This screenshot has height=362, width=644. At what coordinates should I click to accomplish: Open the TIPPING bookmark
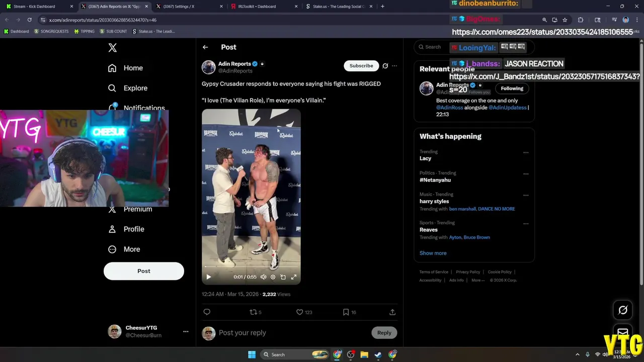click(x=84, y=31)
